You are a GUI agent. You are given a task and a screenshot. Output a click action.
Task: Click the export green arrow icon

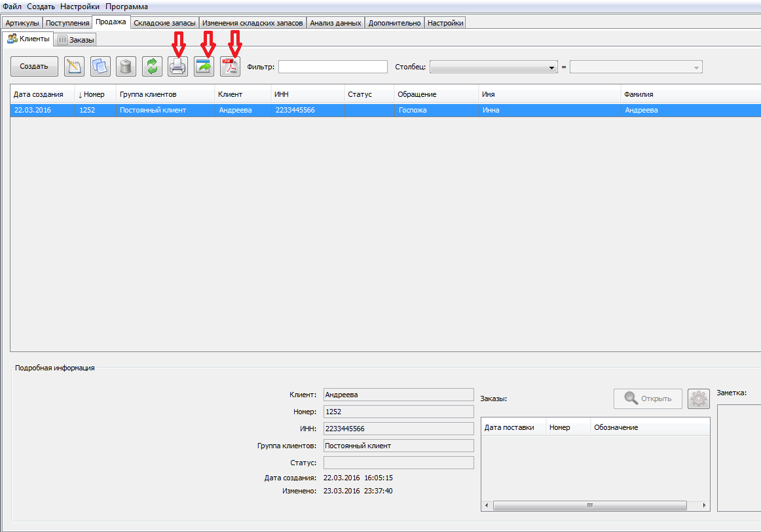(204, 67)
